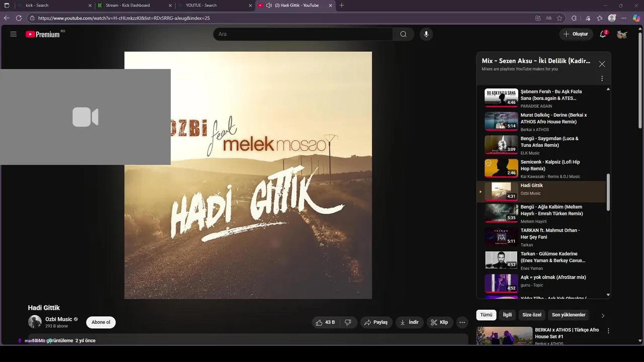Select the Son yüklenenler filter chip
Viewport: 644px width, 362px height.
(569, 315)
